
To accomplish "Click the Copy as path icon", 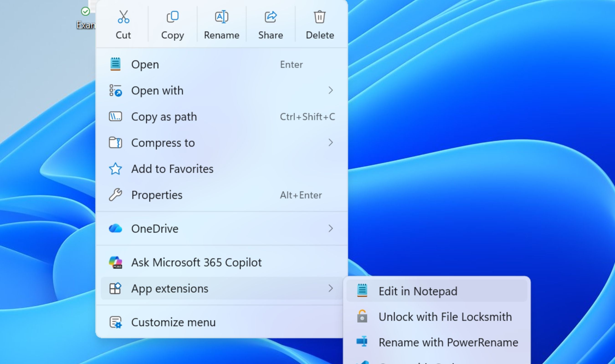I will tap(115, 116).
